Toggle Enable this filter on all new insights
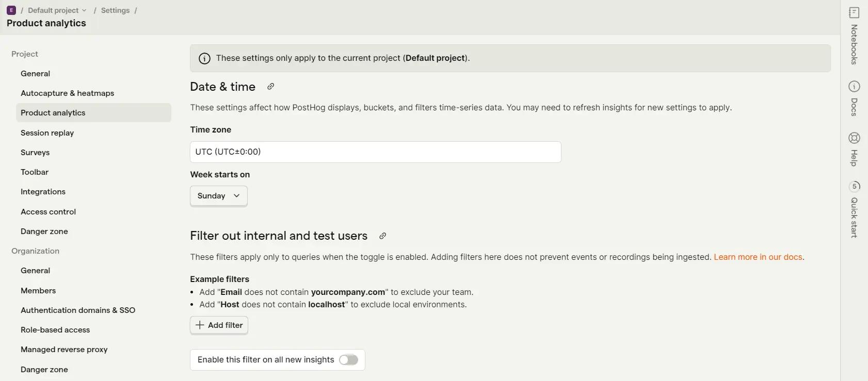 click(348, 360)
